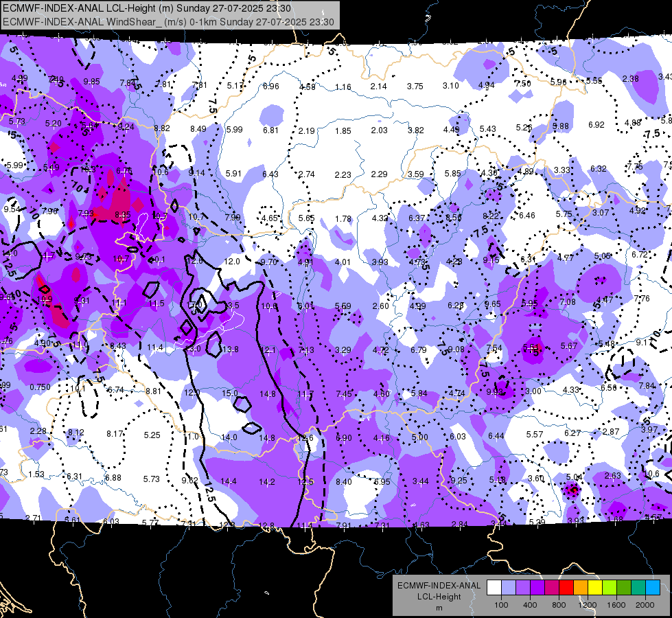Viewport: 672px width, 618px height.
Task: Select the teal legend swatch
Action: [638, 588]
